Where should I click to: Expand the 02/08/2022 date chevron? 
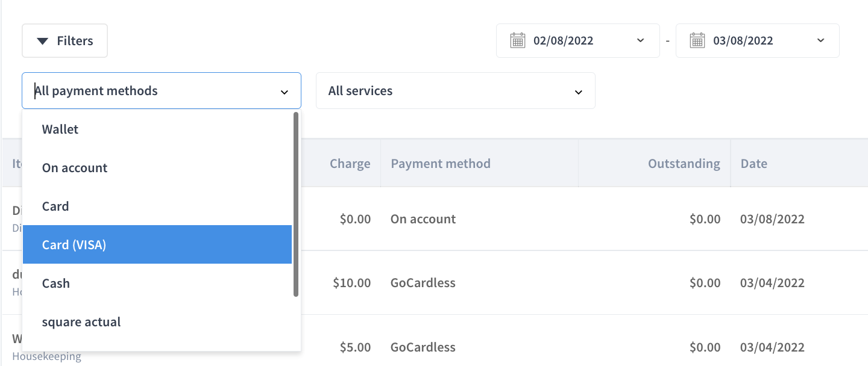point(640,41)
